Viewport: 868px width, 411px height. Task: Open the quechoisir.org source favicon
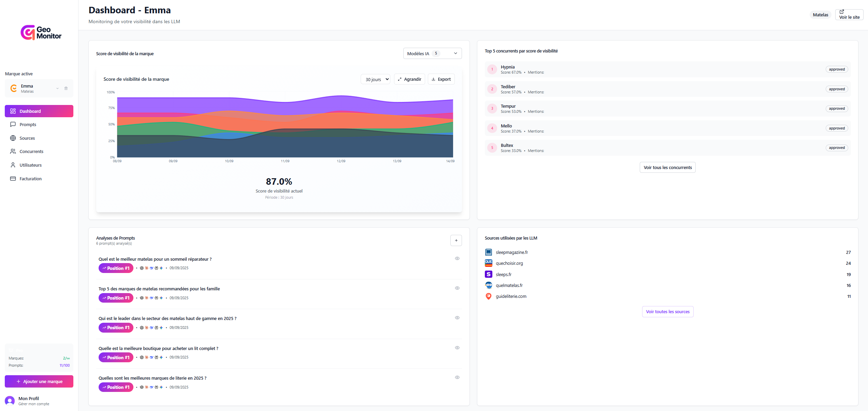tap(489, 263)
